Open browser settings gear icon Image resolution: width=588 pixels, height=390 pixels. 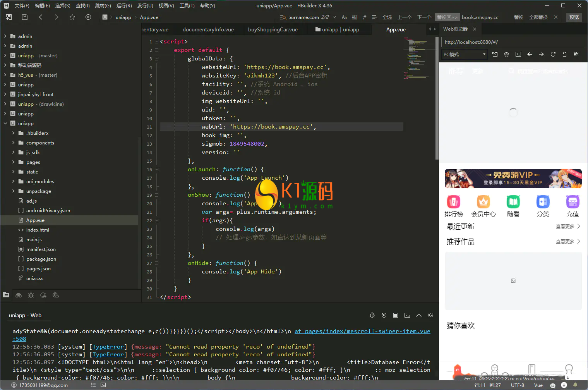[506, 54]
